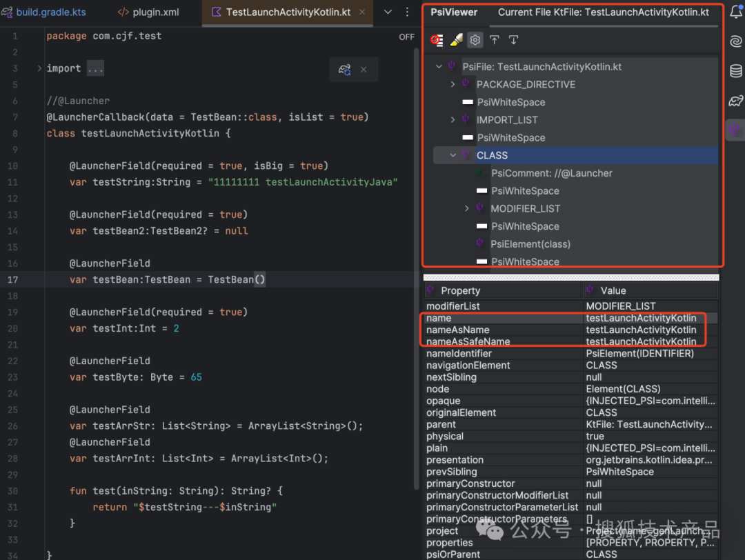Toggle the gear icon in PsiViewer toolbar
The height and width of the screenshot is (560, 745).
pyautogui.click(x=475, y=41)
